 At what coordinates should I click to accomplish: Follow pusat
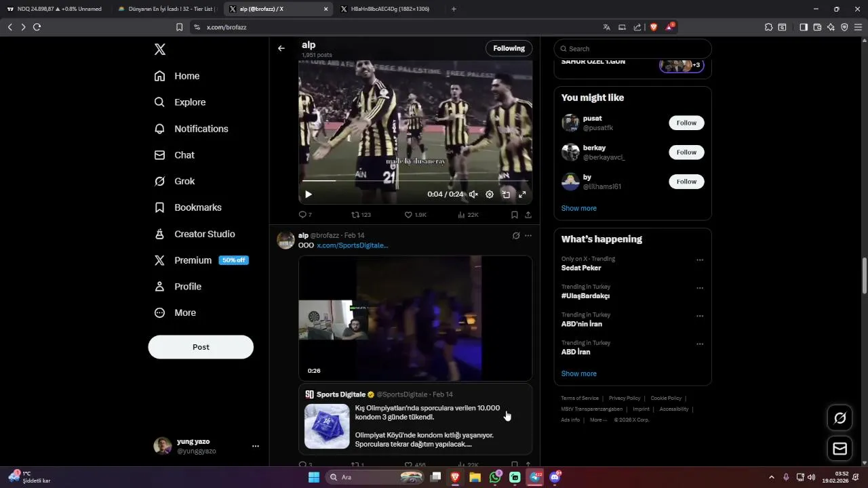point(686,123)
